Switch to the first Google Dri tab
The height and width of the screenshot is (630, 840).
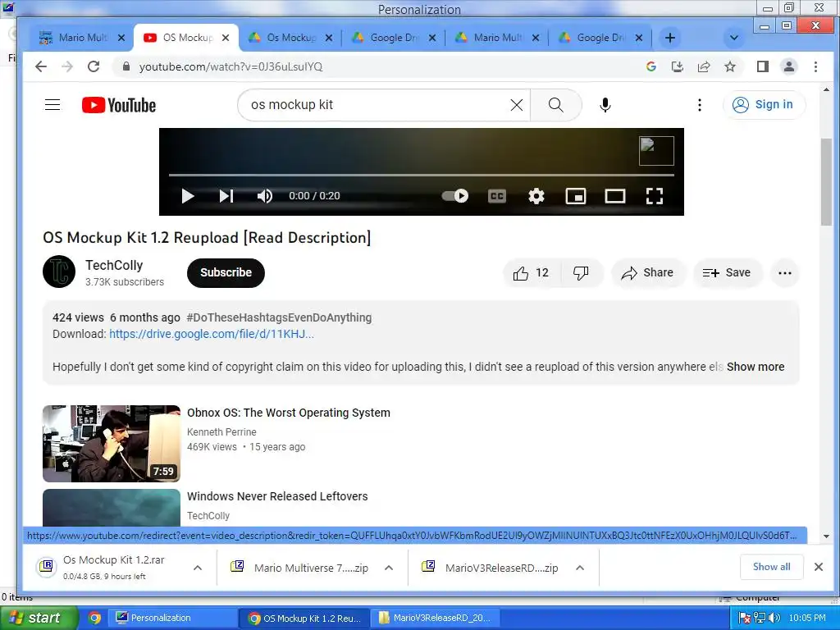(x=394, y=38)
